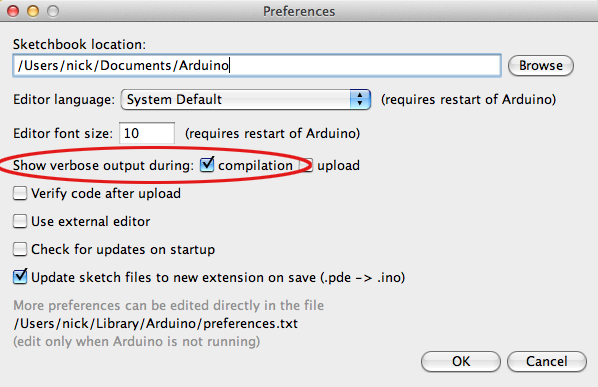Open the System Default language dropdown
This screenshot has width=598, height=387.
pyautogui.click(x=246, y=100)
